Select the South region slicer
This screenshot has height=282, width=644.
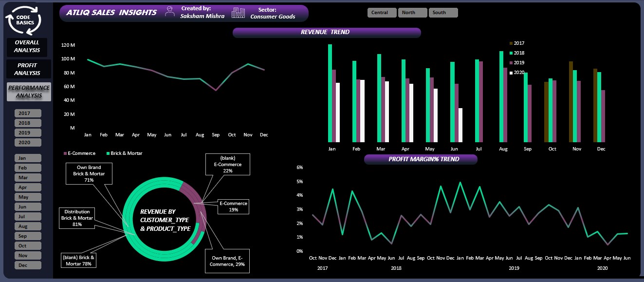[443, 13]
